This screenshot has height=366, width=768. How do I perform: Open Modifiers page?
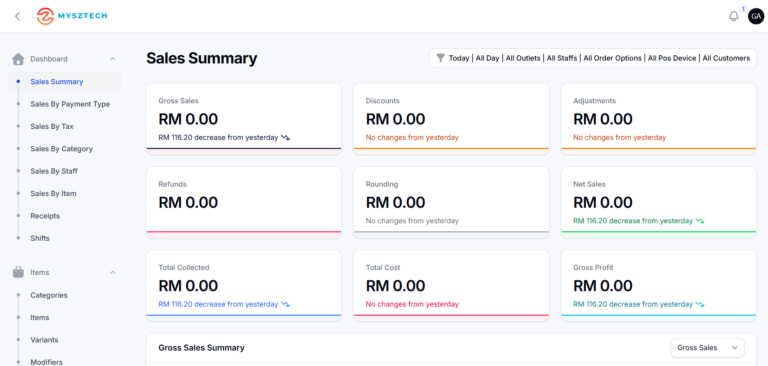pyautogui.click(x=47, y=362)
